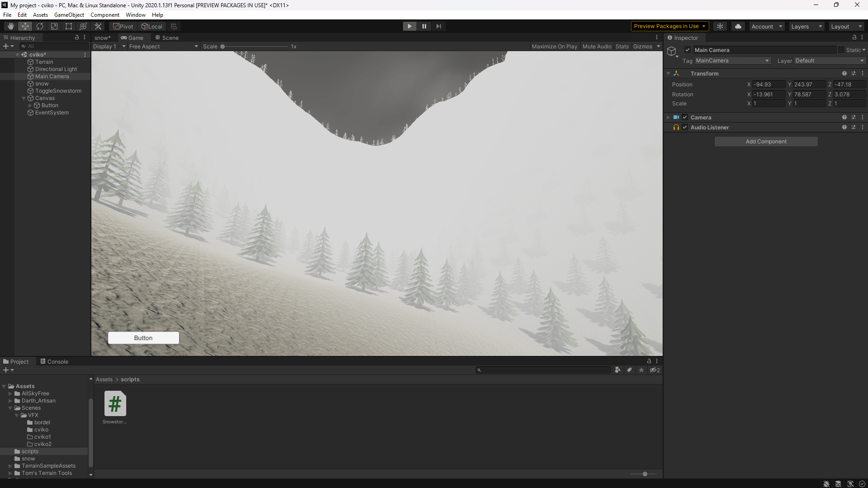Open Transform component help
Viewport: 868px width, 488px height.
[x=844, y=73]
